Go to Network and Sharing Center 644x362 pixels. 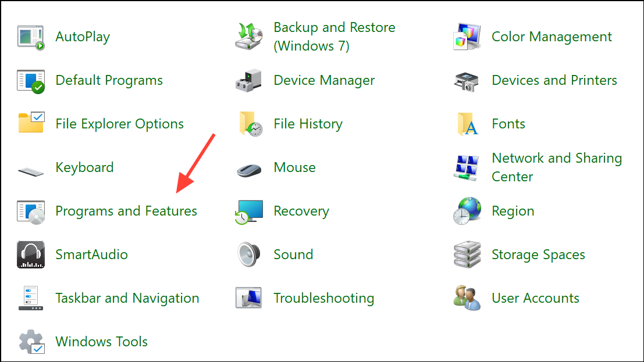556,167
